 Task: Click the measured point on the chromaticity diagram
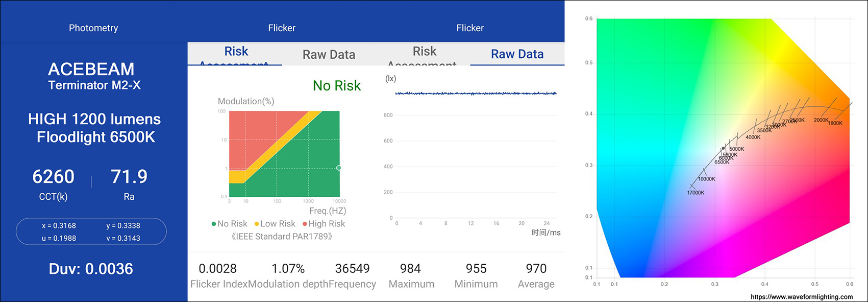723,148
